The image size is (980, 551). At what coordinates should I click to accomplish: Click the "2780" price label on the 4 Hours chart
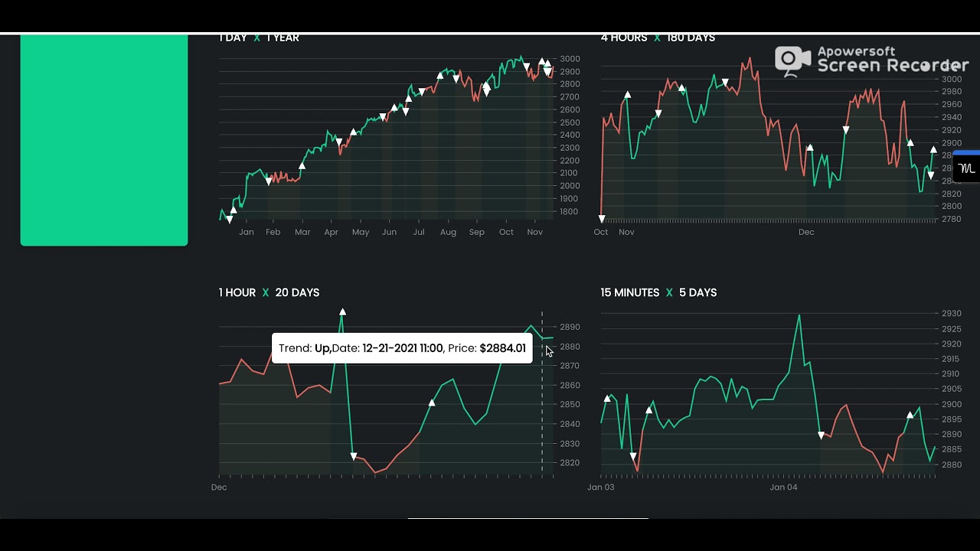click(x=951, y=219)
